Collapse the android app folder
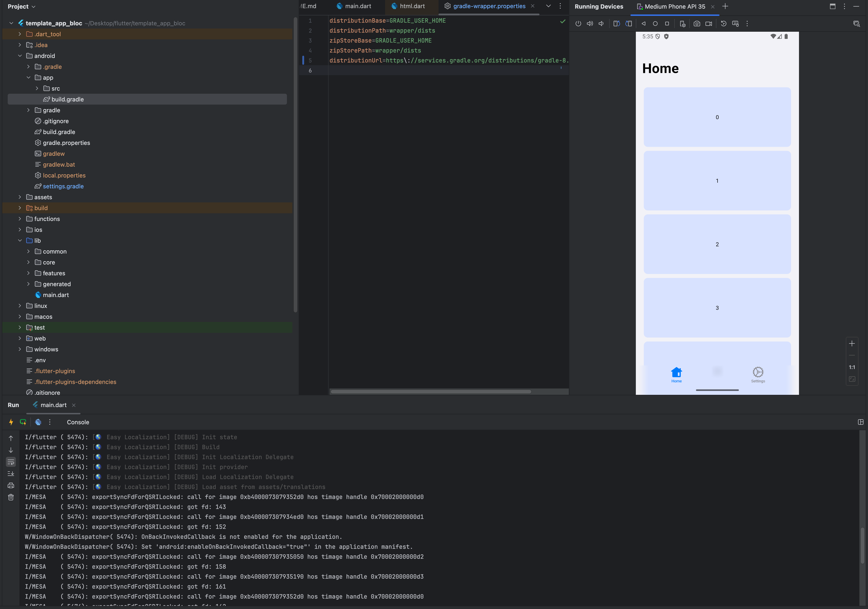This screenshot has height=609, width=868. coord(28,78)
